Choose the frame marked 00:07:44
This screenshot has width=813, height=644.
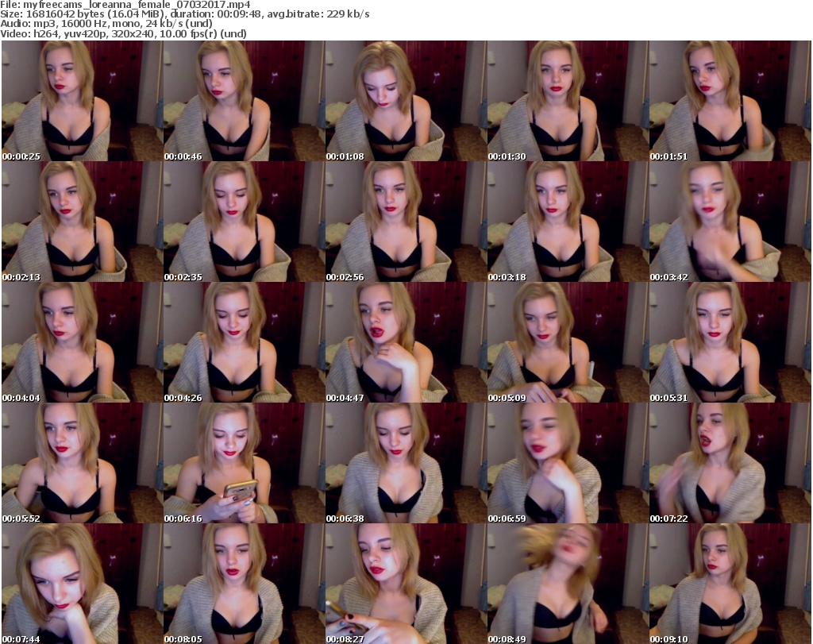[x=82, y=584]
